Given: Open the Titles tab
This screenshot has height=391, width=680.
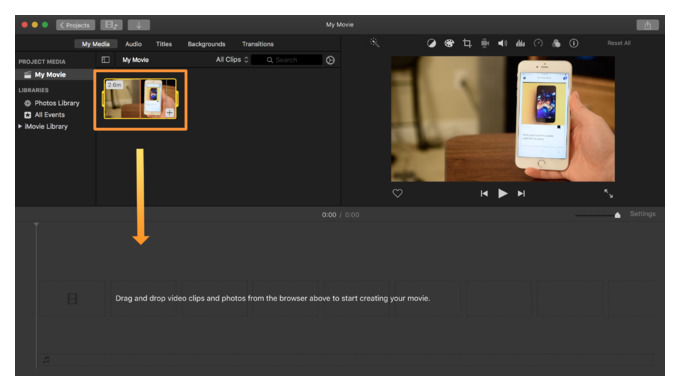Looking at the screenshot, I should tap(164, 44).
